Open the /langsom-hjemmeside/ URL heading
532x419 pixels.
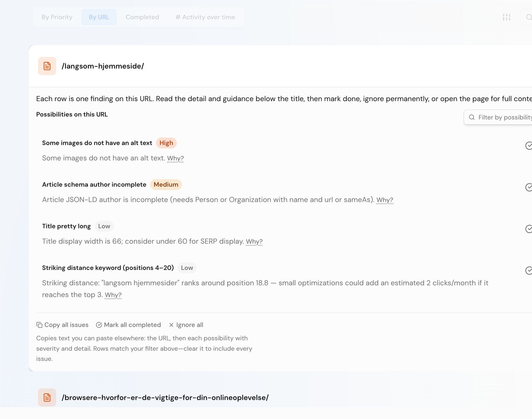103,66
